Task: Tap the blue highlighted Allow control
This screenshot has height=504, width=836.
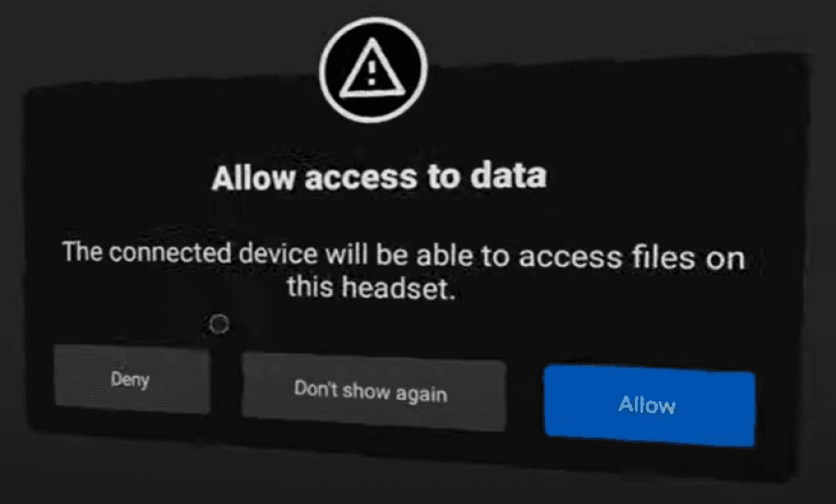Action: tap(650, 406)
